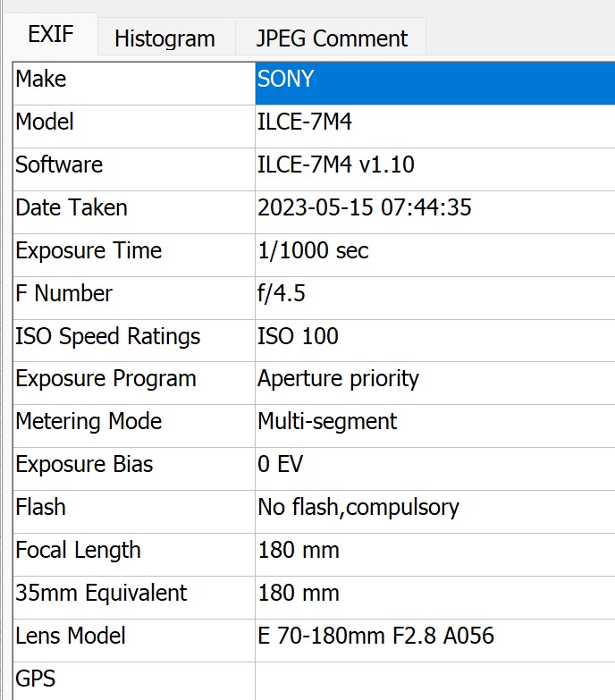This screenshot has height=700, width=615.
Task: Select the Lens Model value E 70-180mm
Action: [375, 636]
